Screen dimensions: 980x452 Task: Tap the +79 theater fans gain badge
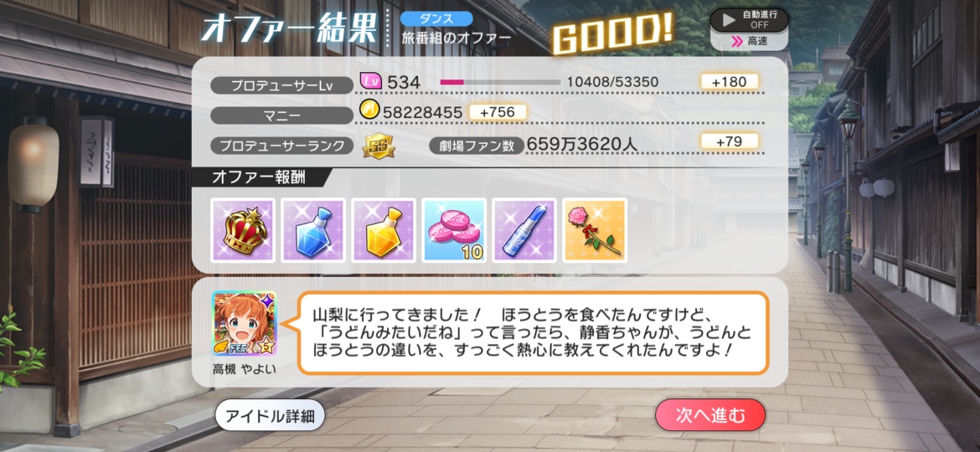click(730, 141)
